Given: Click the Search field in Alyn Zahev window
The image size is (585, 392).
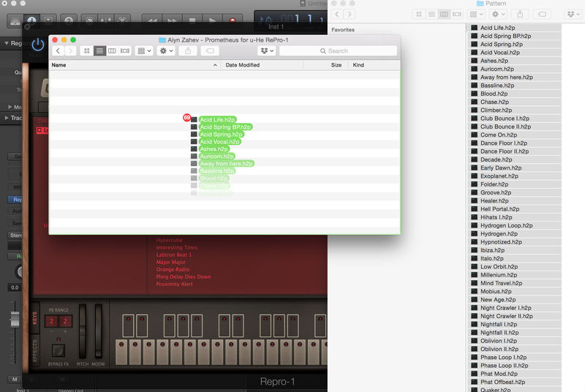Looking at the screenshot, I should 338,50.
